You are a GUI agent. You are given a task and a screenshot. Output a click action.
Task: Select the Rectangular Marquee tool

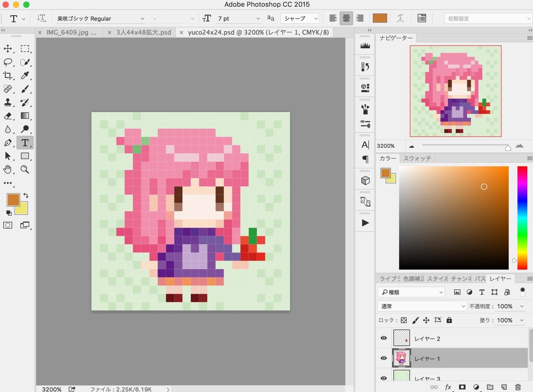click(x=25, y=49)
